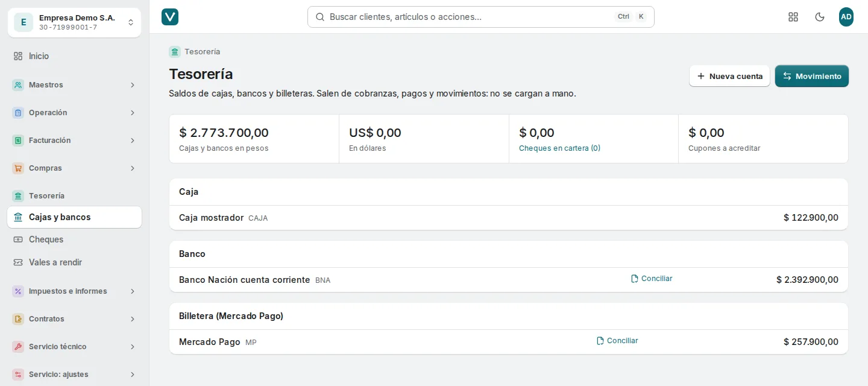Click the Servicio: ajustes sliders icon
Viewport: 868px width, 386px height.
pos(18,375)
